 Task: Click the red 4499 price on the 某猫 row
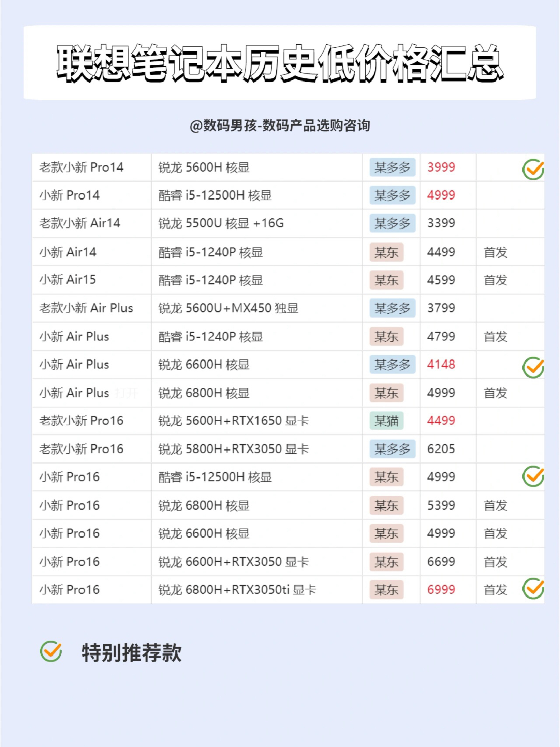coord(441,421)
